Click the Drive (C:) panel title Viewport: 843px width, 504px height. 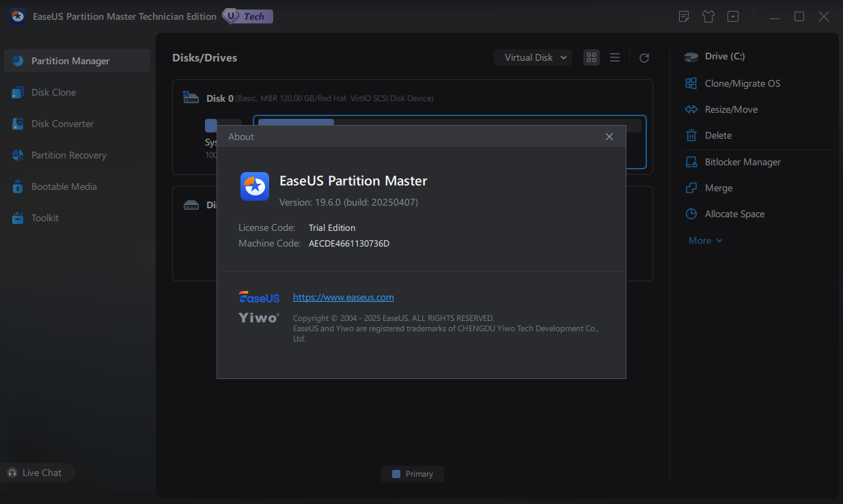click(x=725, y=57)
